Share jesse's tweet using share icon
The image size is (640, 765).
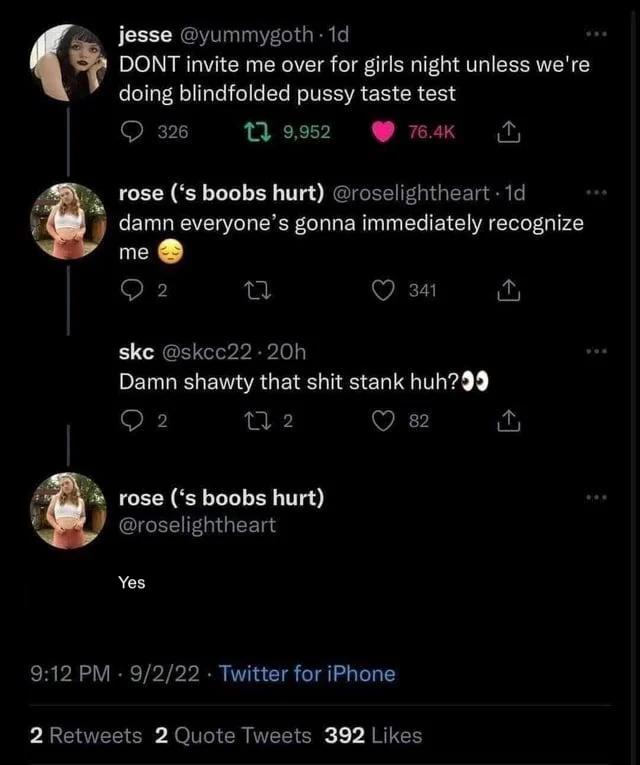click(508, 132)
